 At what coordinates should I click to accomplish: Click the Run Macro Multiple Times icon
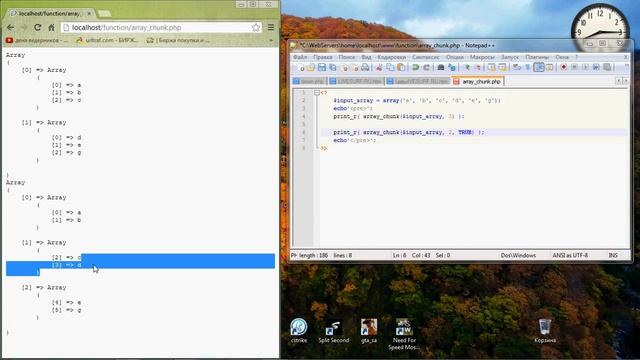(596, 67)
